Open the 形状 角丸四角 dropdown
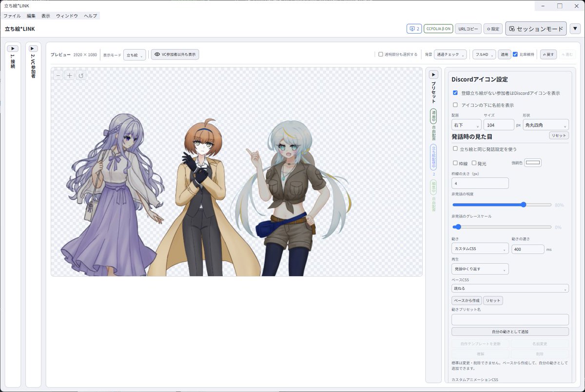 click(x=546, y=125)
